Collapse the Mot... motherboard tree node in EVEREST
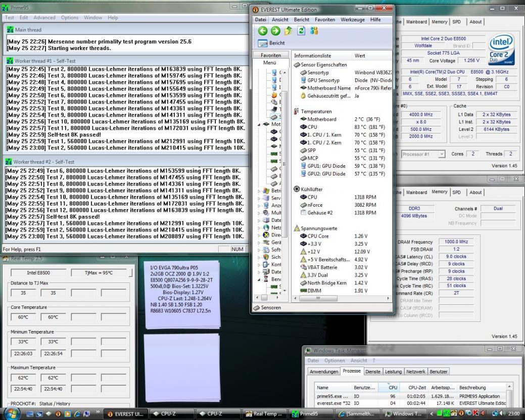This screenshot has height=420, width=525. pos(260,124)
